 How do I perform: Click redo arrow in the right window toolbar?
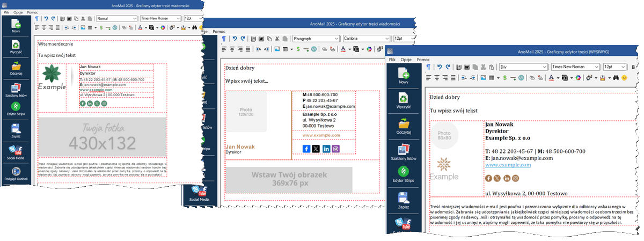tap(448, 67)
